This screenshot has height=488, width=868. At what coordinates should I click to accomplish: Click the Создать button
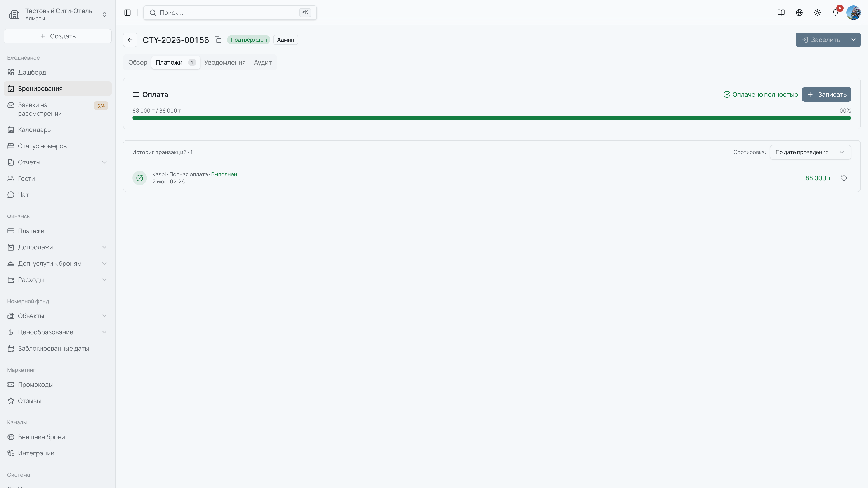(58, 36)
